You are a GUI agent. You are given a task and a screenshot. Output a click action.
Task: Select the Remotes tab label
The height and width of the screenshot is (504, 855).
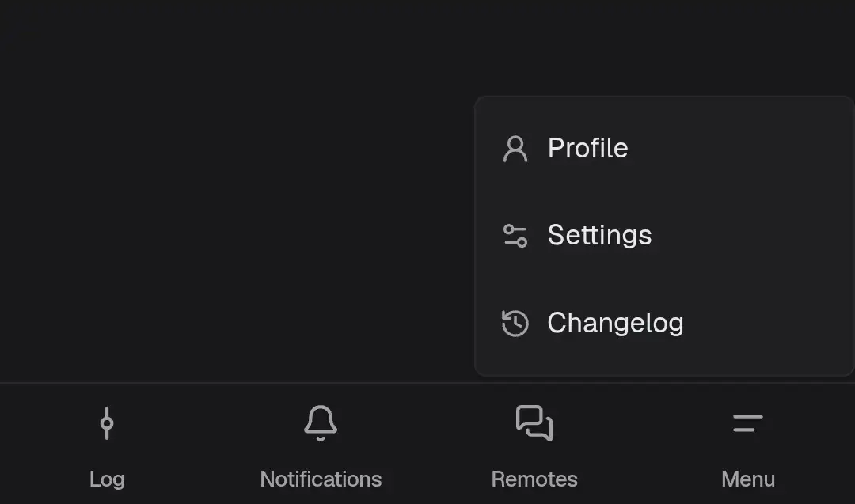(534, 479)
